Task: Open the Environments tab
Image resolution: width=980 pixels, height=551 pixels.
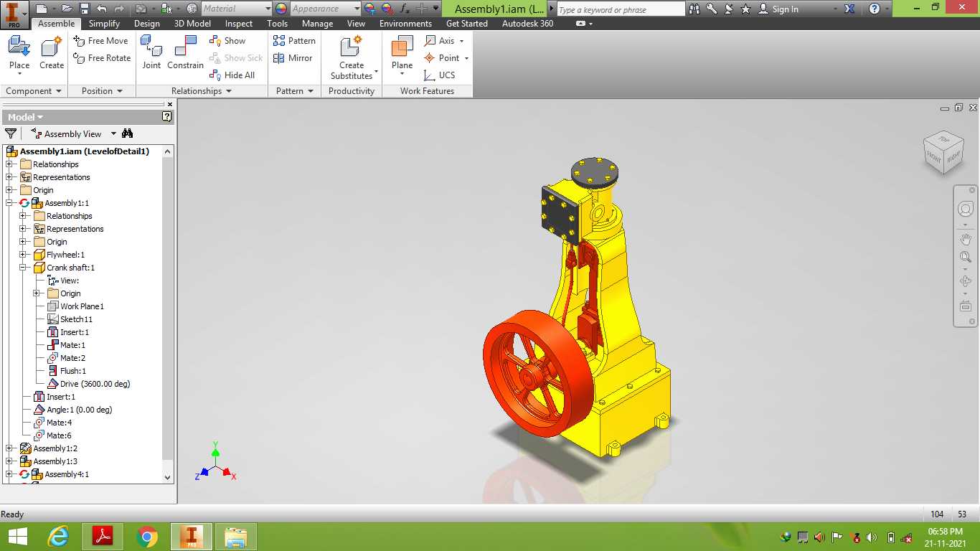Action: 405,24
